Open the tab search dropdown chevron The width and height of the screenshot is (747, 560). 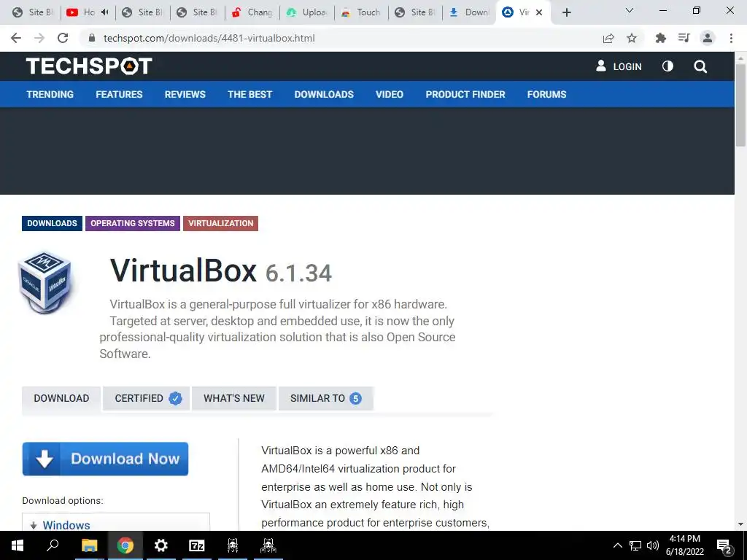(x=630, y=10)
